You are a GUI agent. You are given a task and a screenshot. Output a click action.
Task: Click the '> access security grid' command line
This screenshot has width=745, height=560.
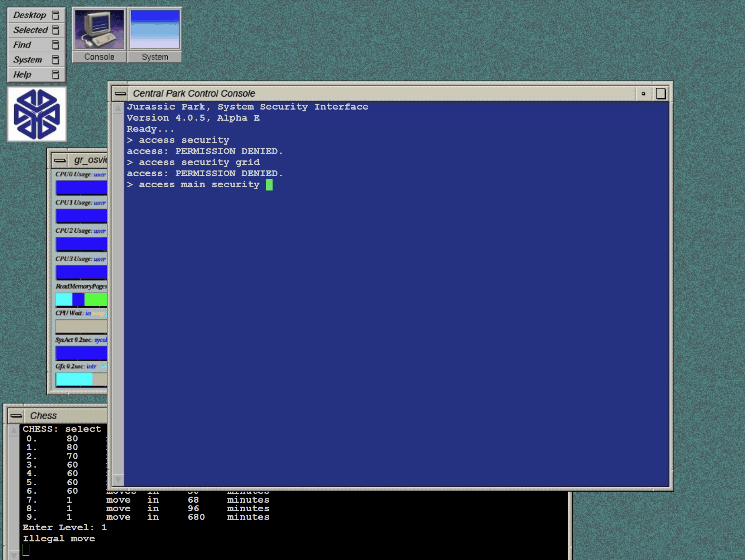[193, 162]
